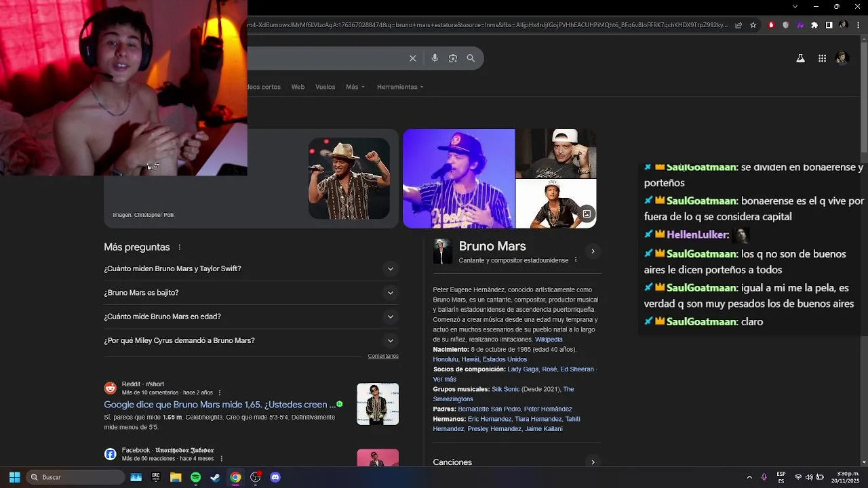The height and width of the screenshot is (488, 868).
Task: Open the Google account avatar on the page
Action: point(842,58)
